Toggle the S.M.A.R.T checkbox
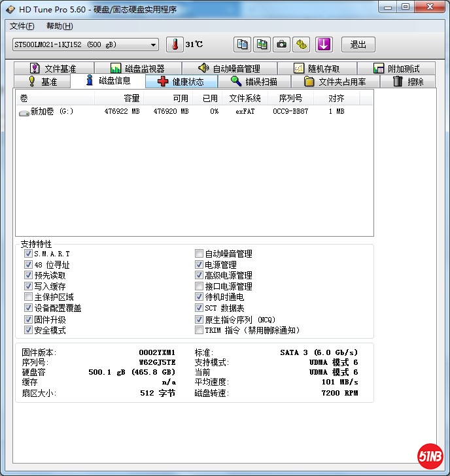Viewport: 450px width, 476px height. tap(28, 254)
